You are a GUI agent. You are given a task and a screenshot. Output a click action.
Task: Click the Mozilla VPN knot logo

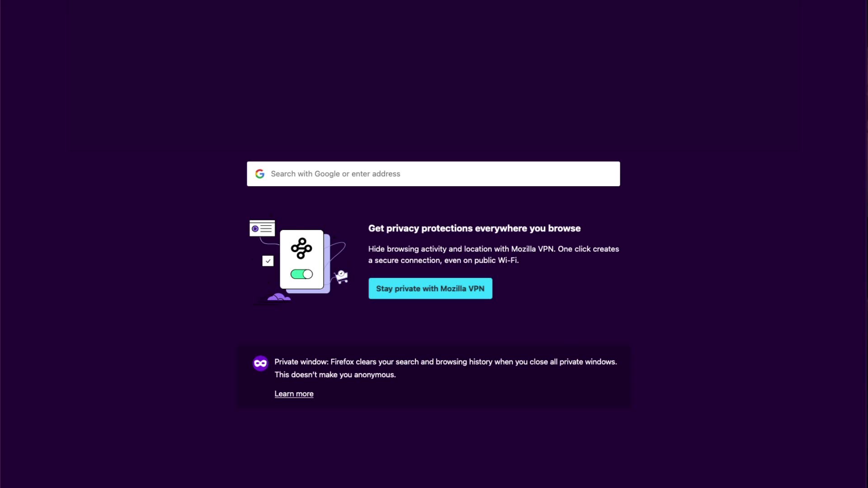tap(302, 249)
